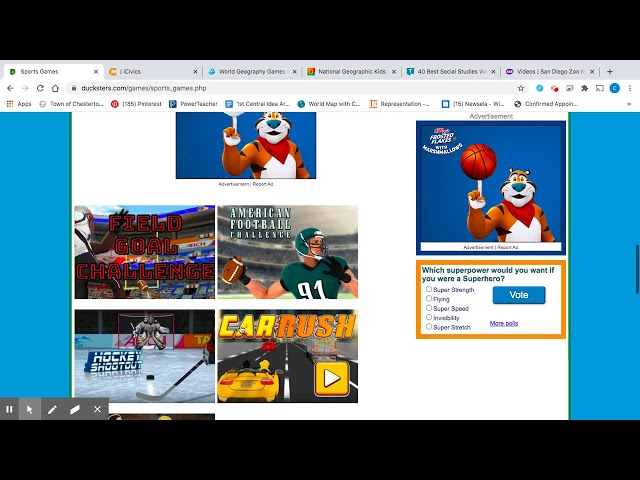Switch to the National Geographic Kids tab
This screenshot has height=480, width=640.
pyautogui.click(x=351, y=71)
